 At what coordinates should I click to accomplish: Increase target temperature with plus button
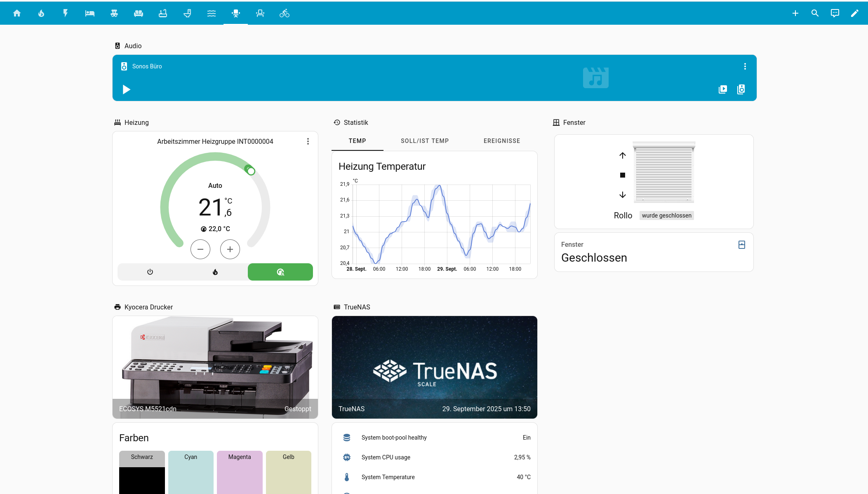(230, 249)
